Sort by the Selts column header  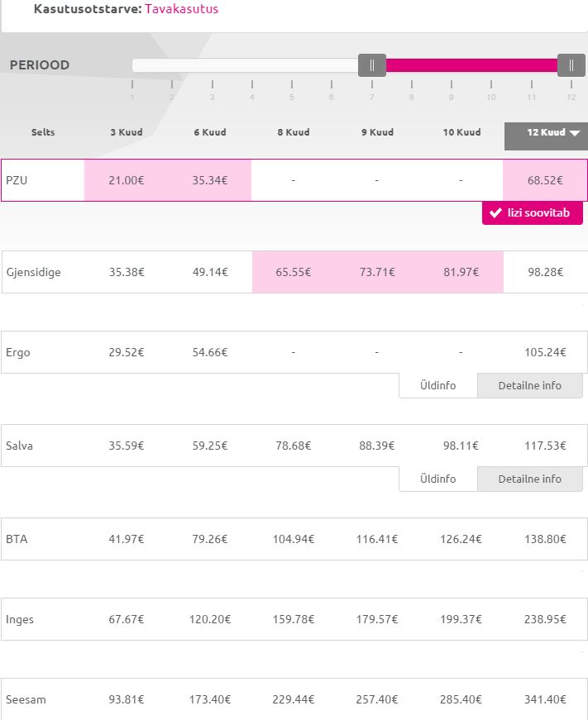click(x=43, y=132)
